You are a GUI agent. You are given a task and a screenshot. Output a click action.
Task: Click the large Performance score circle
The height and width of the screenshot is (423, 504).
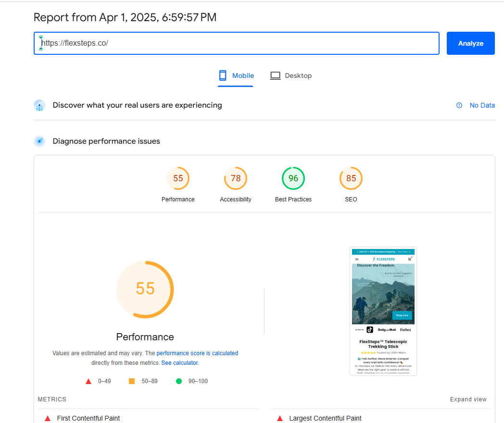[145, 289]
